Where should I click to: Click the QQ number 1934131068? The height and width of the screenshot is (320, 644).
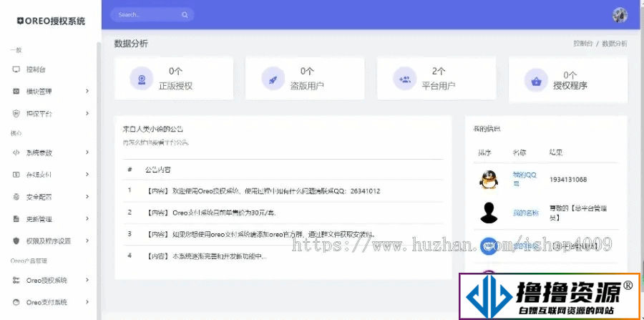(568, 180)
